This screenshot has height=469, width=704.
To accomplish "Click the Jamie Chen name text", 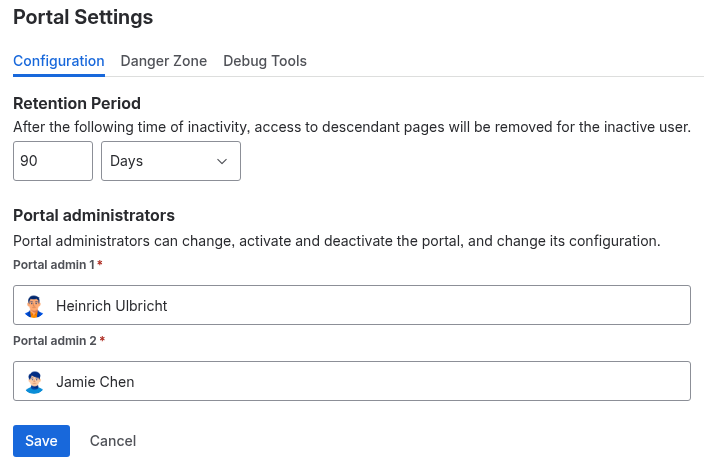I will [x=95, y=381].
